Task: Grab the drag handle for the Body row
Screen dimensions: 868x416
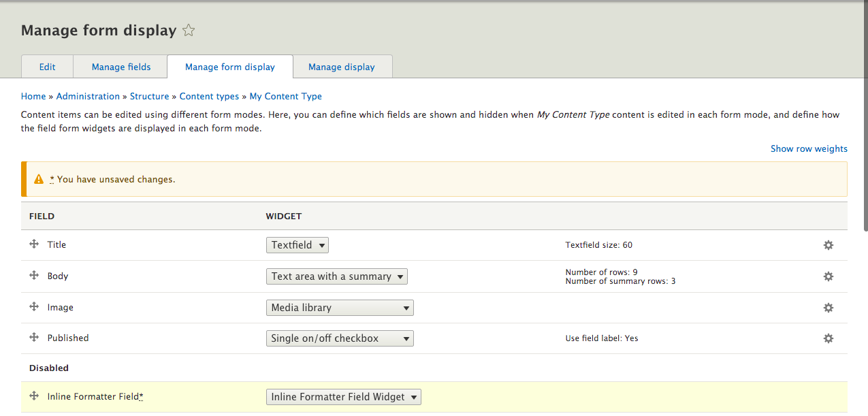Action: click(x=33, y=276)
